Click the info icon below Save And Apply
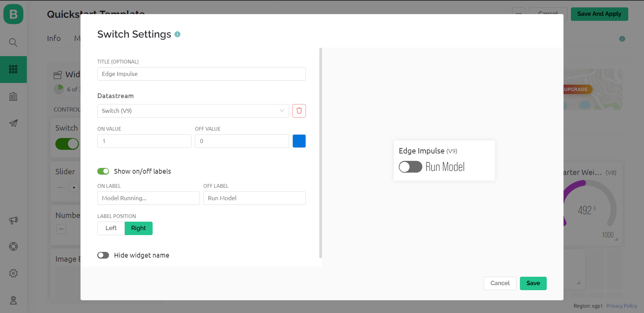 [x=622, y=39]
